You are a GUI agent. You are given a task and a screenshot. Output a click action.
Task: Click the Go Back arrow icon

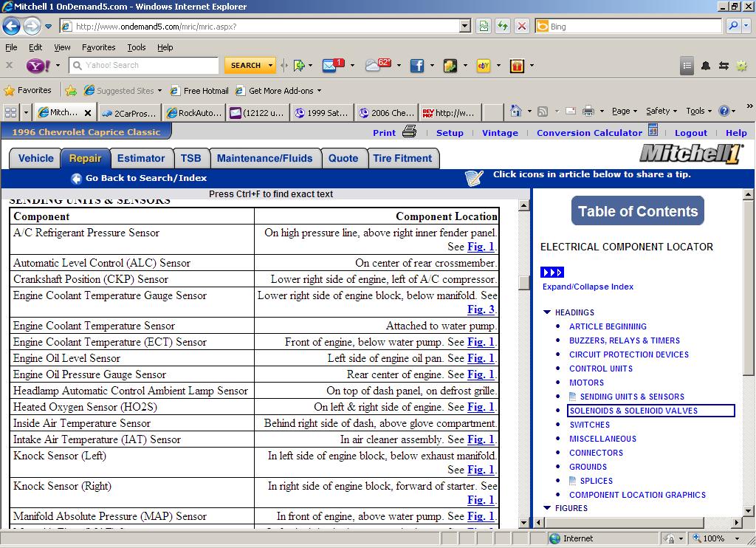[x=76, y=179]
